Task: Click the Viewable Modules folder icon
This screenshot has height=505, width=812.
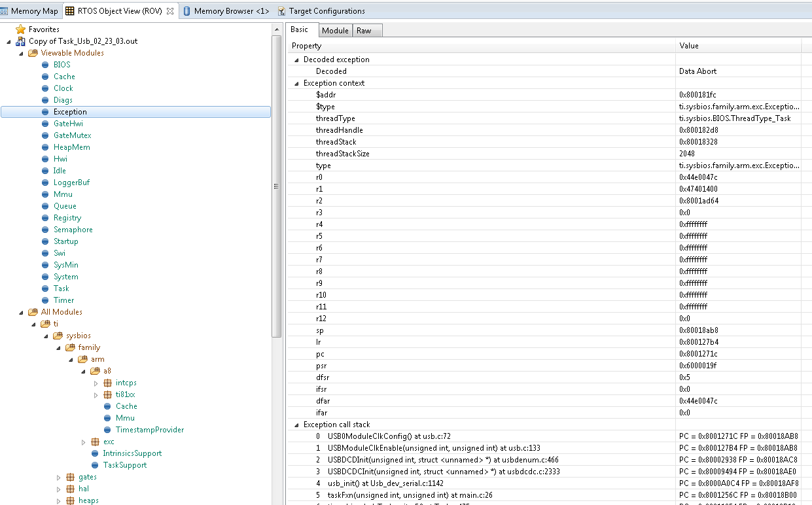Action: coord(33,53)
